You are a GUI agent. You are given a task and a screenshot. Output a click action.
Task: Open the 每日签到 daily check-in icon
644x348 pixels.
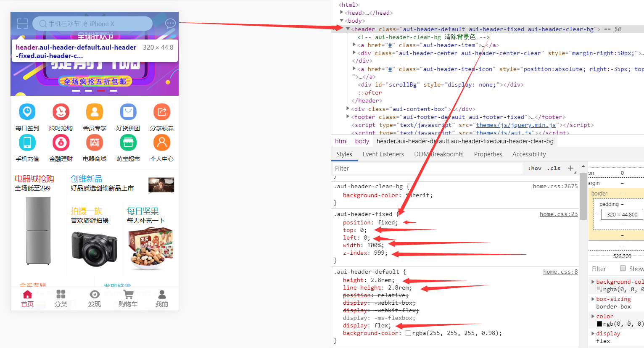click(27, 112)
